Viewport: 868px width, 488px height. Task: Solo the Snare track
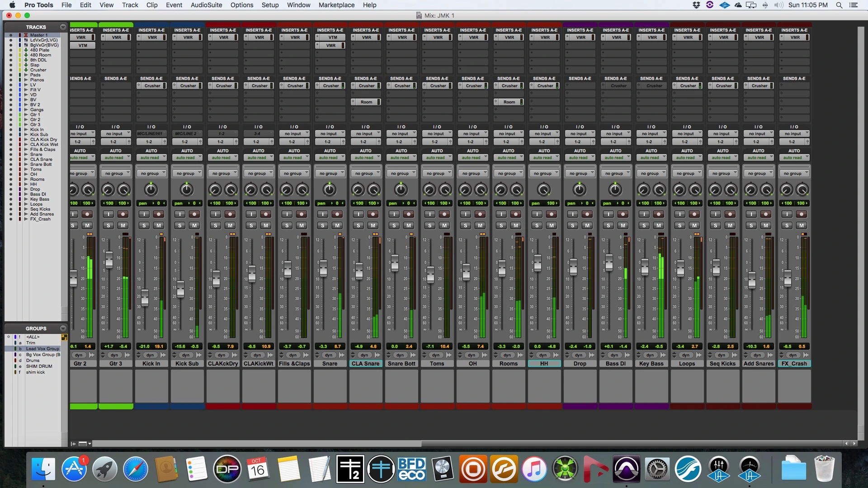coord(323,225)
